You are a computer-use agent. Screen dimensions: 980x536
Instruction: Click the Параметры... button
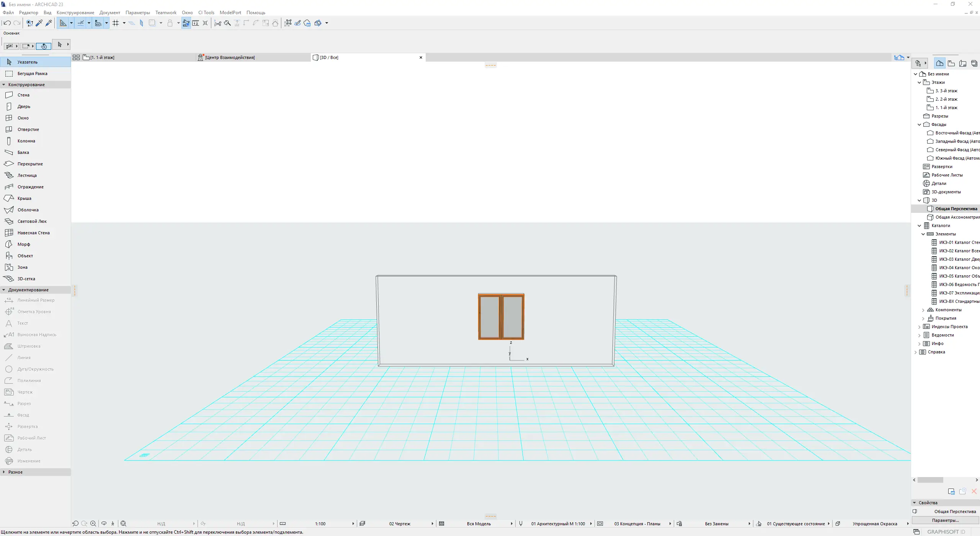tap(945, 520)
